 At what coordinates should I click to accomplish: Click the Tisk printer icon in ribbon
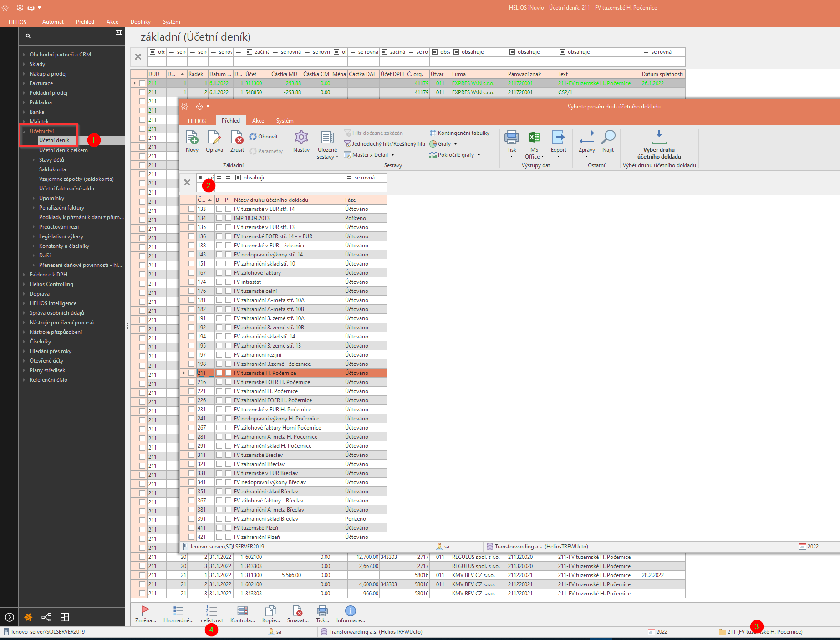pyautogui.click(x=512, y=138)
